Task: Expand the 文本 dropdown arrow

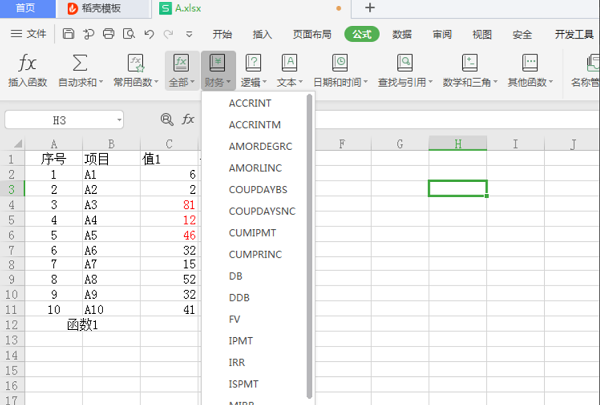Action: click(300, 82)
